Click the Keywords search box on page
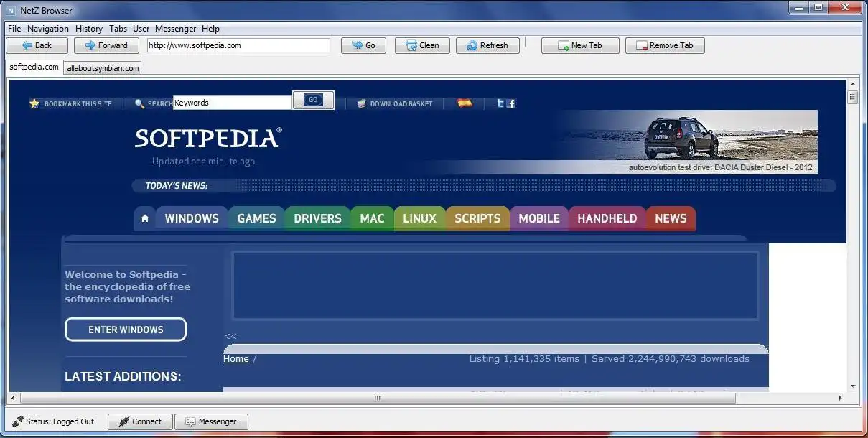 coord(233,103)
